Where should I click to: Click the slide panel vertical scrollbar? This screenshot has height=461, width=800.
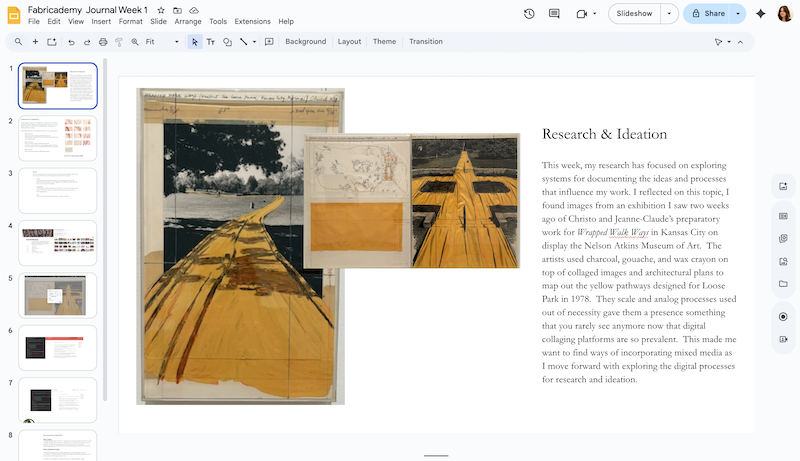click(104, 230)
